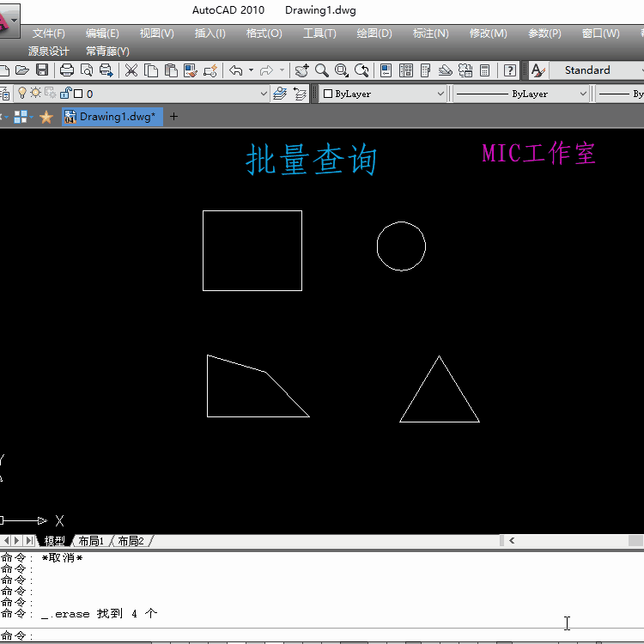Open Tool Palettes window icon
644x644 pixels.
pyautogui.click(x=426, y=70)
